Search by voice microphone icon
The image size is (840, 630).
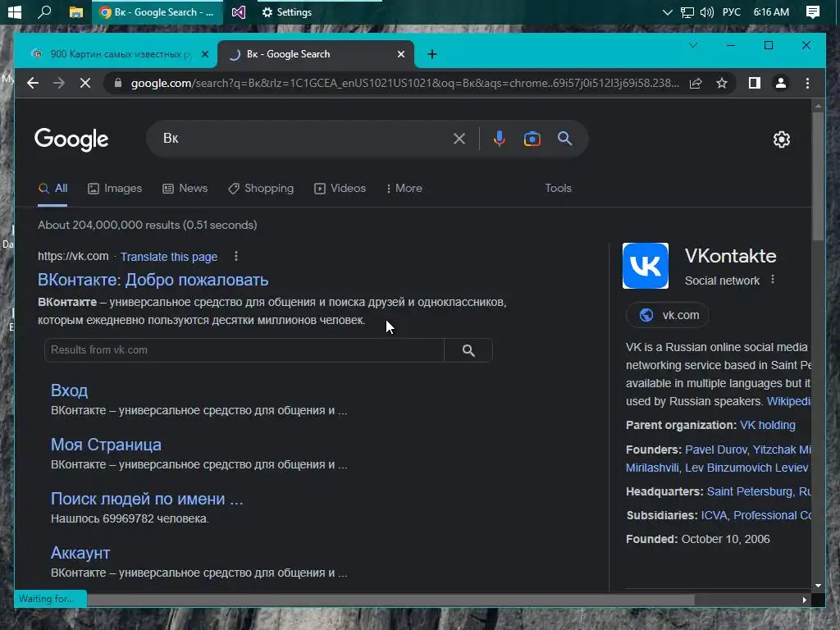click(x=500, y=139)
